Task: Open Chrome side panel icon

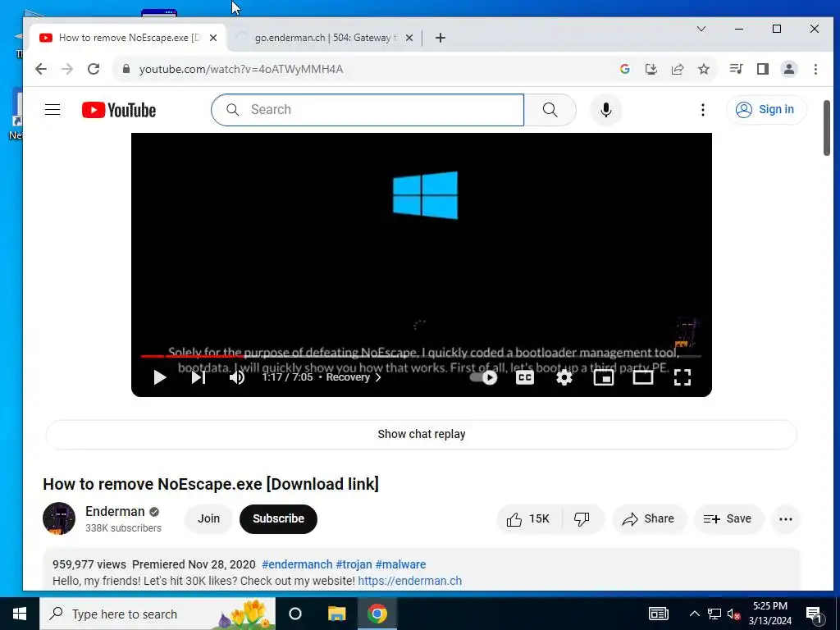Action: 762,69
